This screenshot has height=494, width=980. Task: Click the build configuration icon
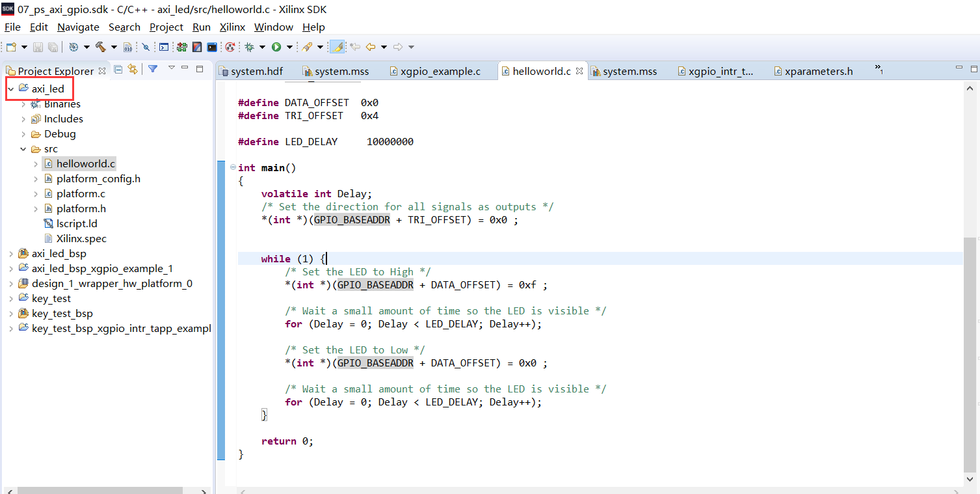point(73,47)
